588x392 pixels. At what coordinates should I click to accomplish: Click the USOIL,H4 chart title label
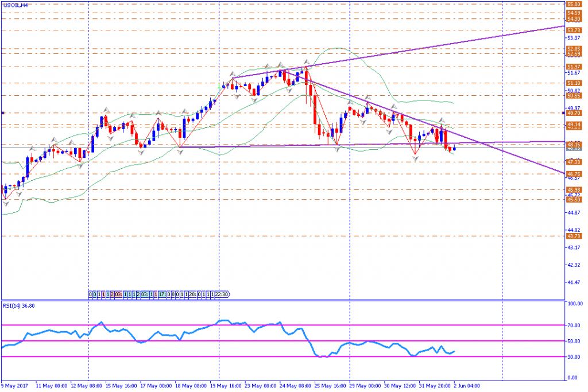coord(15,5)
